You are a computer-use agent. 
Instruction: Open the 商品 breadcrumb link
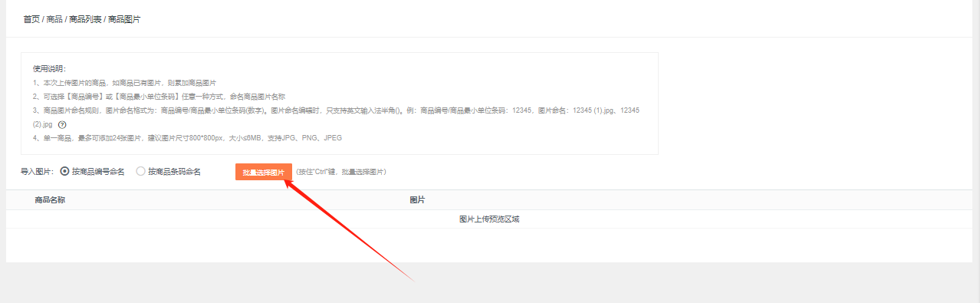coord(54,19)
